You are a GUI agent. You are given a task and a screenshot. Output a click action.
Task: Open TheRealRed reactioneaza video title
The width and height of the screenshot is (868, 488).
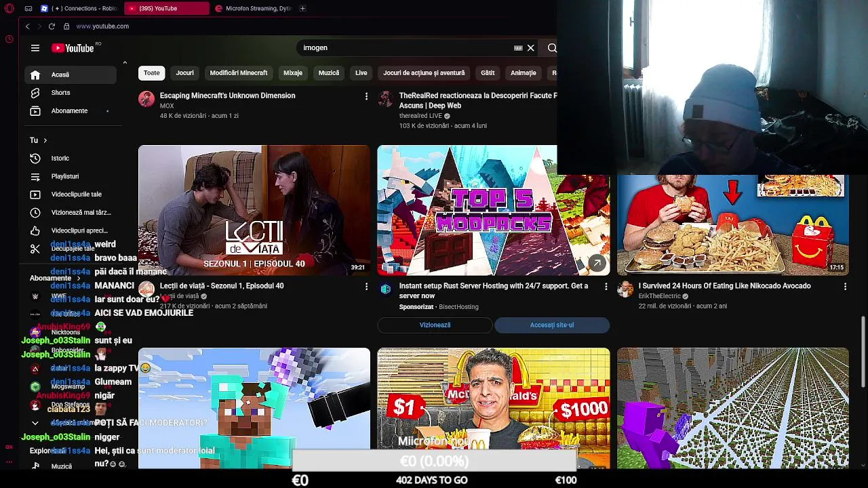(478, 100)
